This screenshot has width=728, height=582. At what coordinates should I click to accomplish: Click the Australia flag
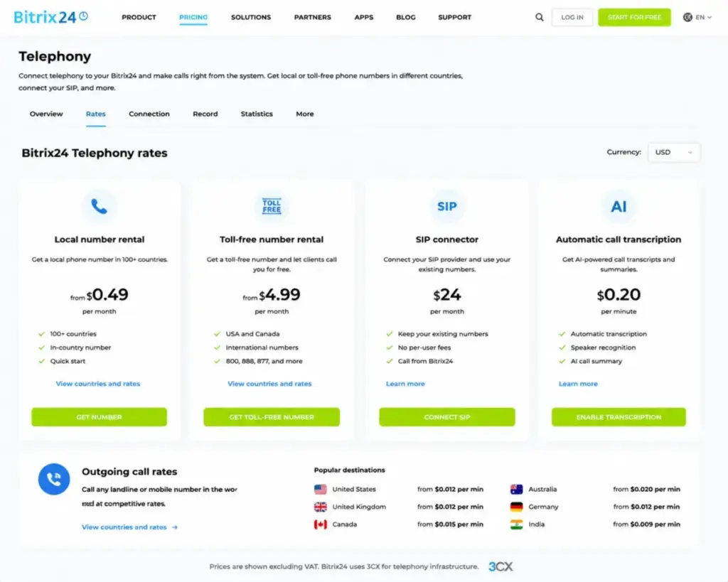[516, 489]
